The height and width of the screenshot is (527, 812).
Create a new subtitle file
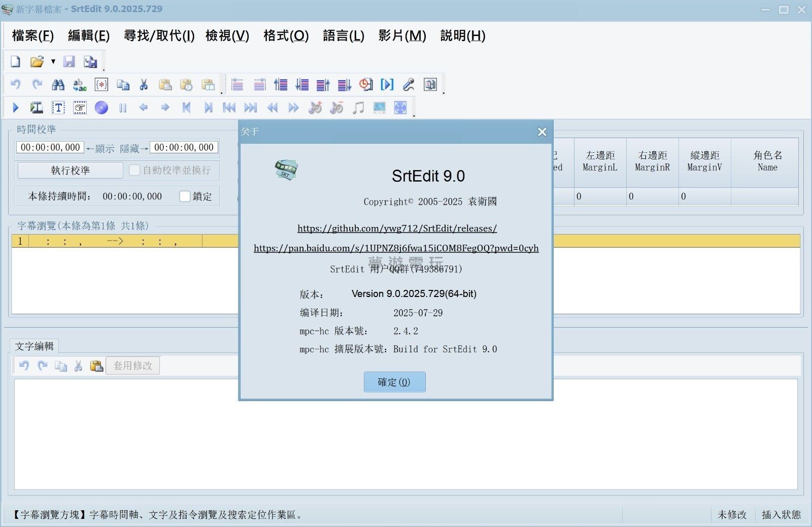[15, 62]
